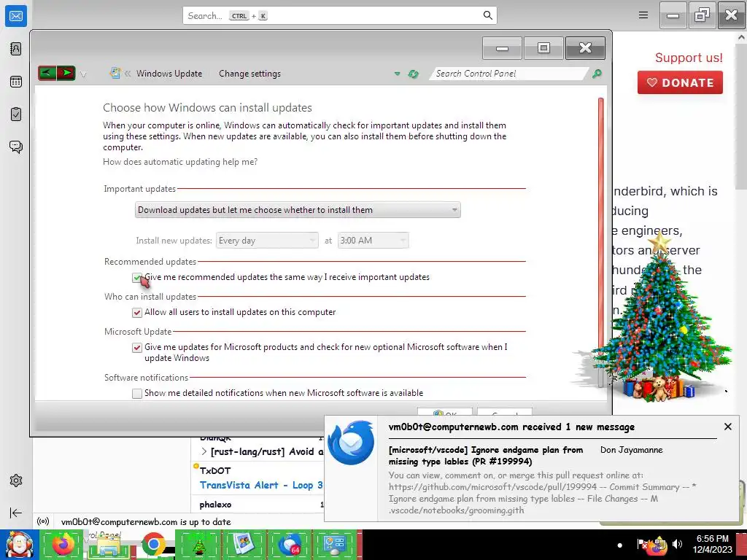Click the Windows Update breadcrumb

[169, 74]
